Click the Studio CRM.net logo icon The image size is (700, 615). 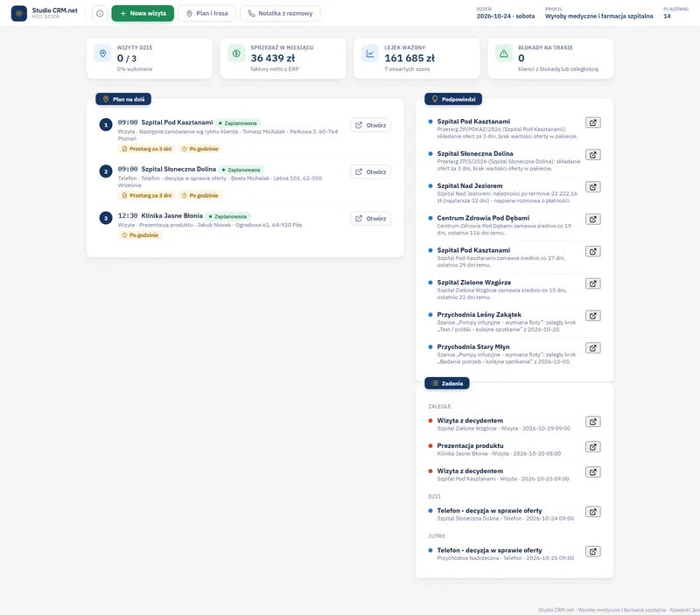18,13
